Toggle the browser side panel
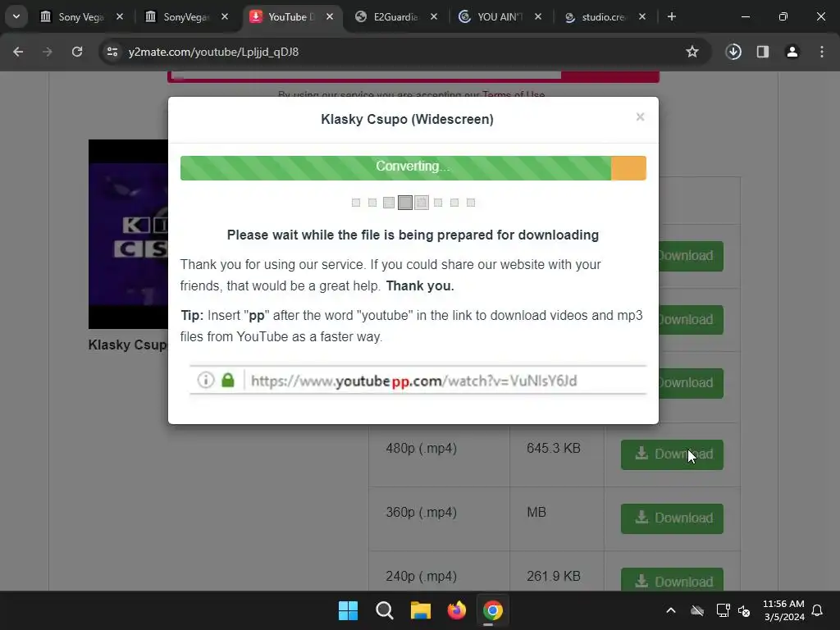840x630 pixels. coord(763,52)
